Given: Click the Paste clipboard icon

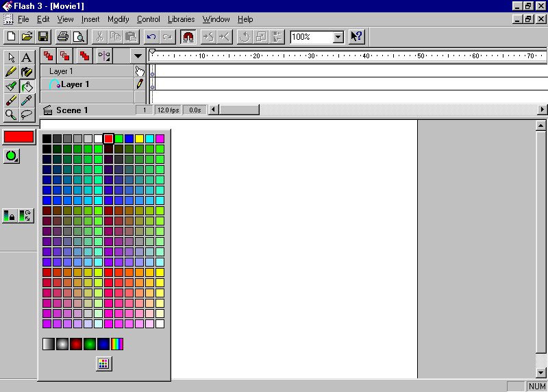Looking at the screenshot, I should pyautogui.click(x=132, y=37).
